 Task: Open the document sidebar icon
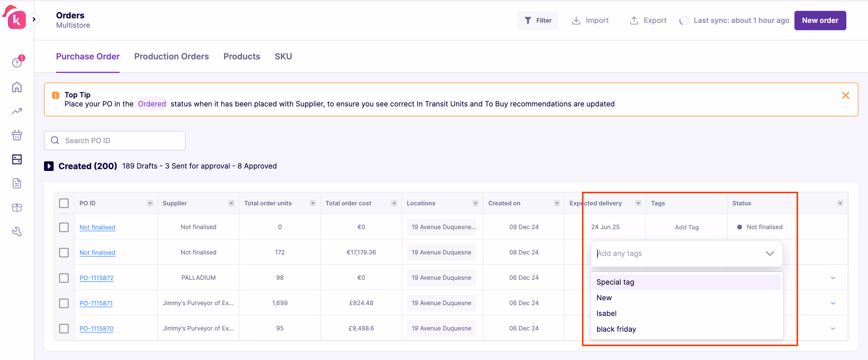17,183
